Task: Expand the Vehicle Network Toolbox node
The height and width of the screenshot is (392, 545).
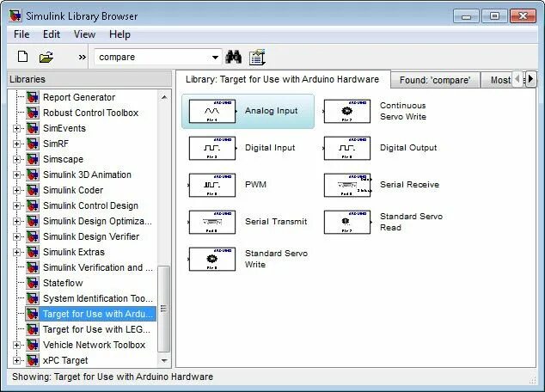Action: coord(16,345)
